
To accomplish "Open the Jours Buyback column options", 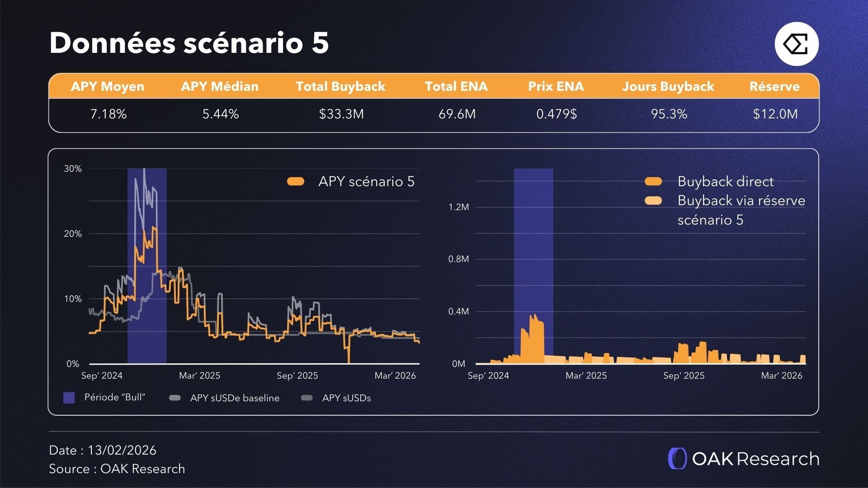I will click(668, 86).
